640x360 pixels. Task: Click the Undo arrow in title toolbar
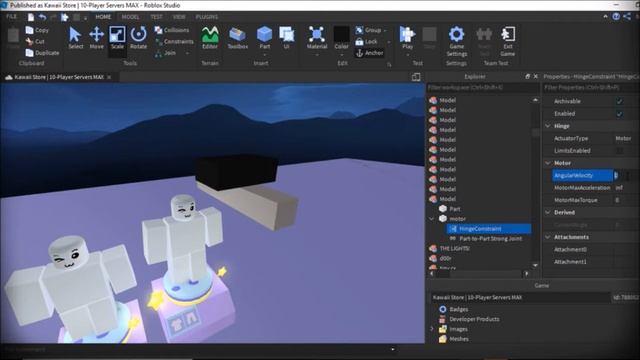coord(42,17)
